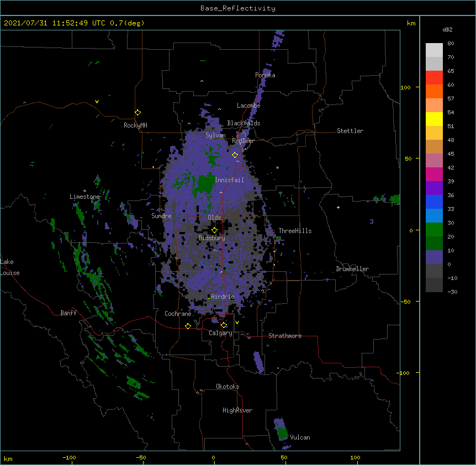Click the green radar echo next to Vulcan
This screenshot has width=476, height=465.
click(x=283, y=432)
